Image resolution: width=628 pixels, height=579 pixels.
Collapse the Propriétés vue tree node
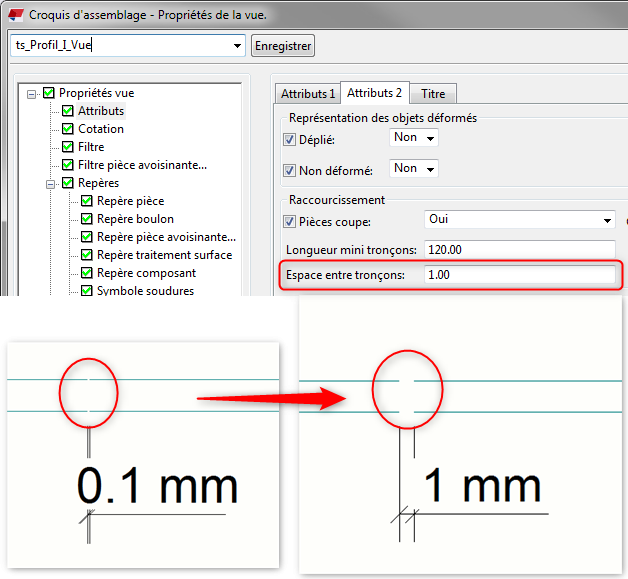tap(32, 93)
